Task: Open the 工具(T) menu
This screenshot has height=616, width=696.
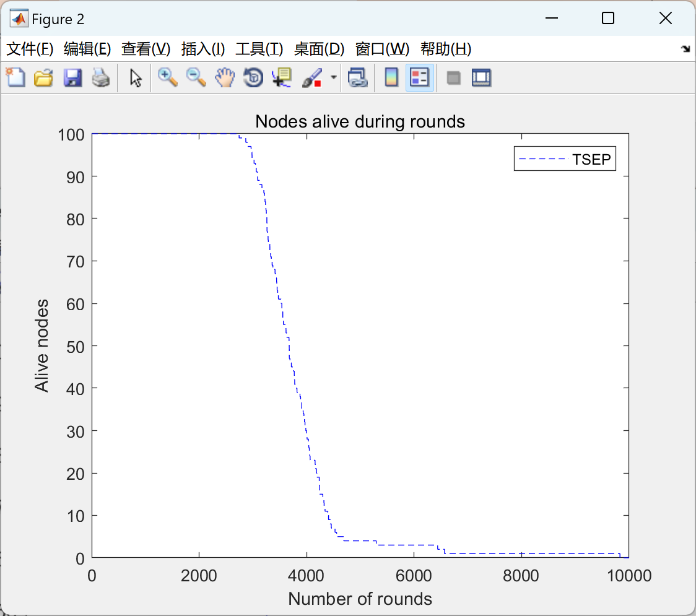Action: click(259, 49)
